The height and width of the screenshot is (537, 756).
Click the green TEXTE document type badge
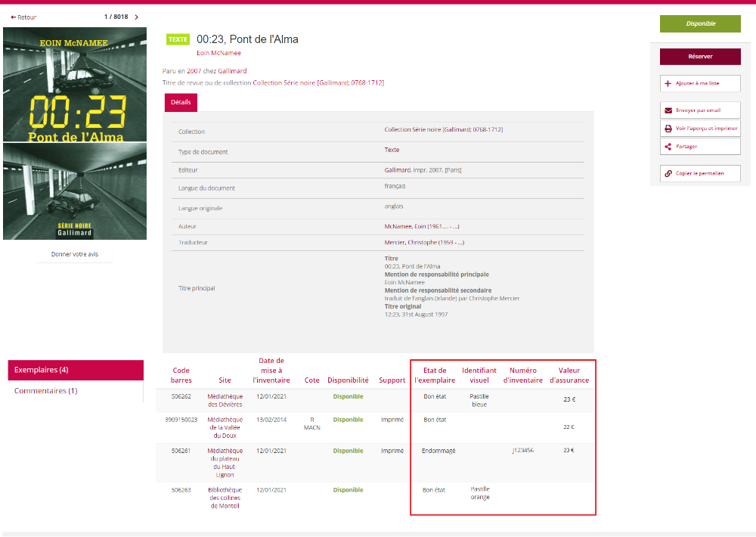178,39
